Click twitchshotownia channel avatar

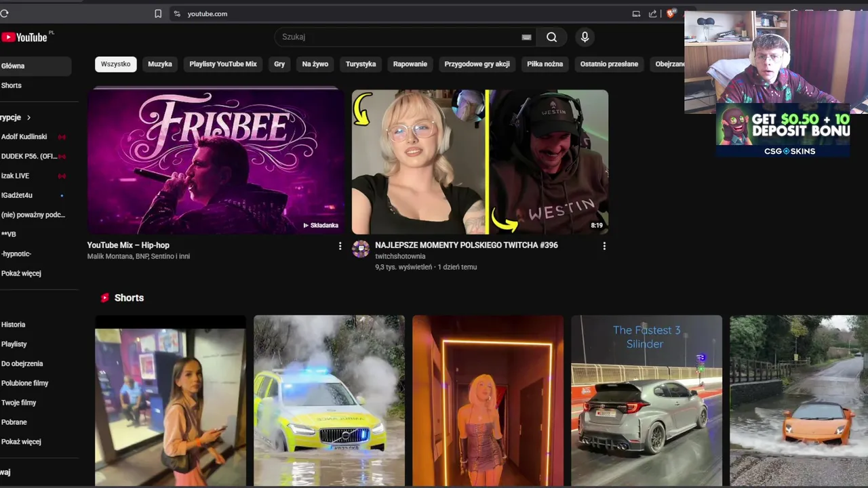click(360, 249)
